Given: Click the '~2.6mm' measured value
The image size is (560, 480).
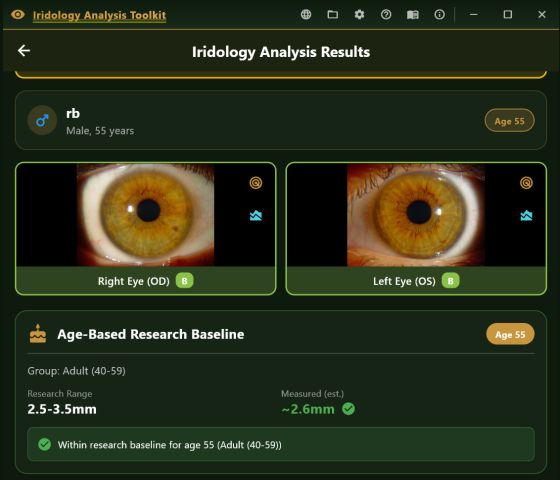Looking at the screenshot, I should pos(308,409).
